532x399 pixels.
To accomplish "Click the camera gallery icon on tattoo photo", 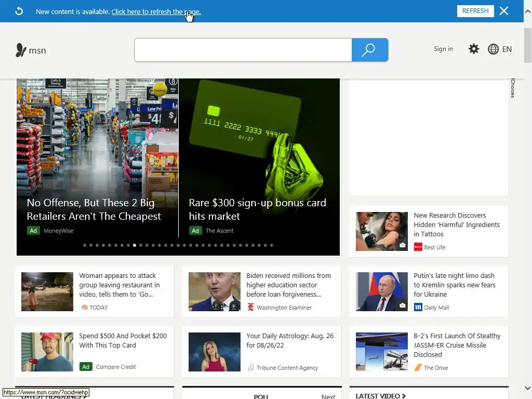I will pyautogui.click(x=403, y=245).
